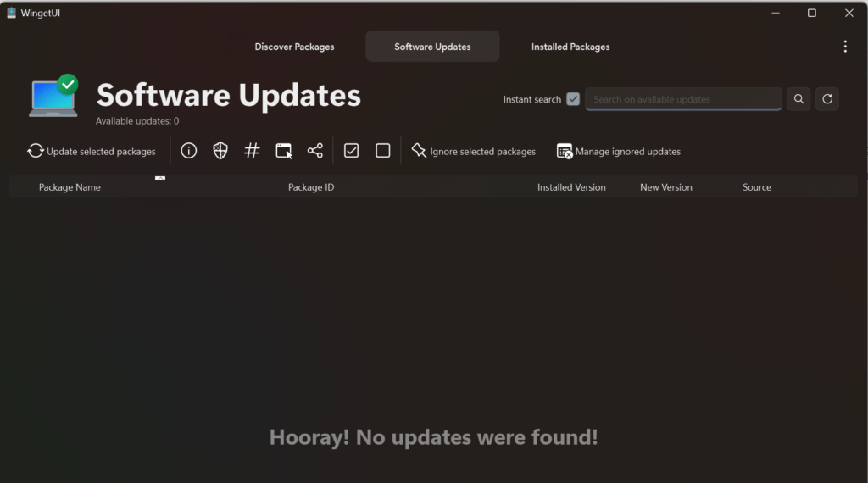The image size is (868, 483).
Task: Click the magnifying glass search button
Action: tap(798, 99)
